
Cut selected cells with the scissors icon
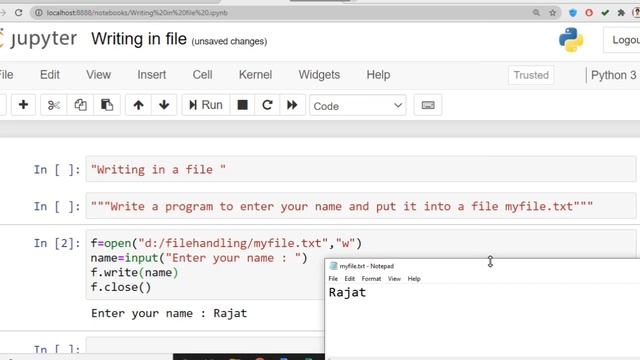(x=53, y=105)
